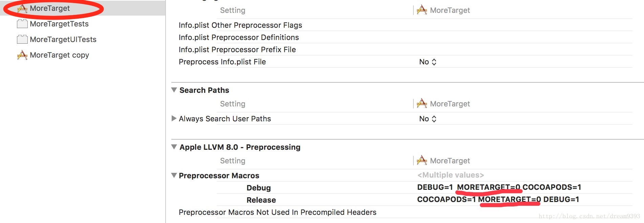
Task: Click MoreTarget icon in Preprocessing column header
Action: tap(422, 160)
